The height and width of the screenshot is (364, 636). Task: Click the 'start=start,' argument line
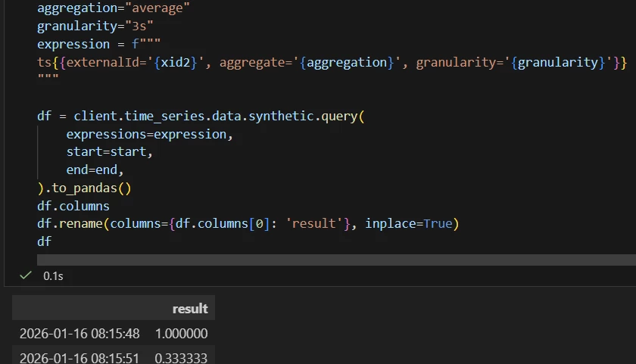(110, 152)
